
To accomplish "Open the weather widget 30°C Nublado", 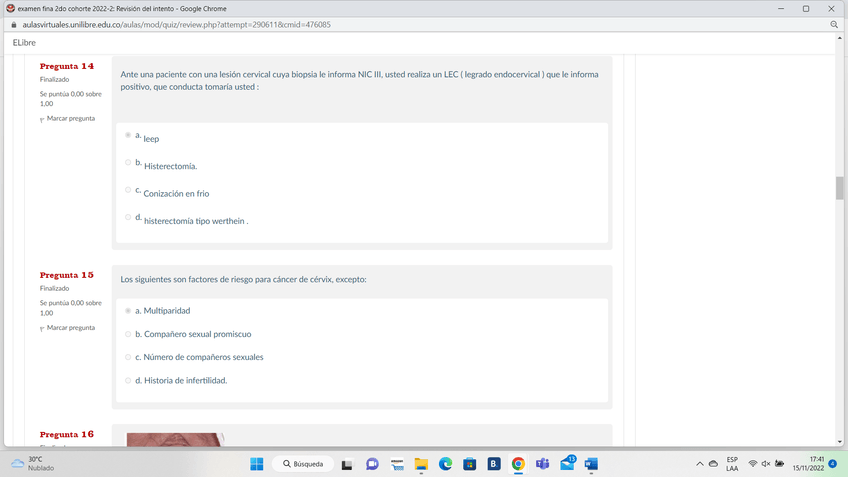I will pos(32,463).
